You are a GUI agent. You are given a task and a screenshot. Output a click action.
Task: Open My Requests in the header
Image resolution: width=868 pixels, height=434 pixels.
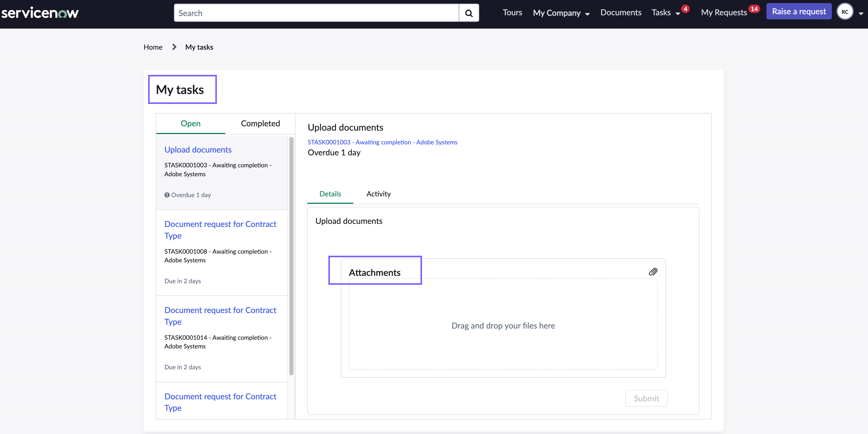pyautogui.click(x=724, y=13)
